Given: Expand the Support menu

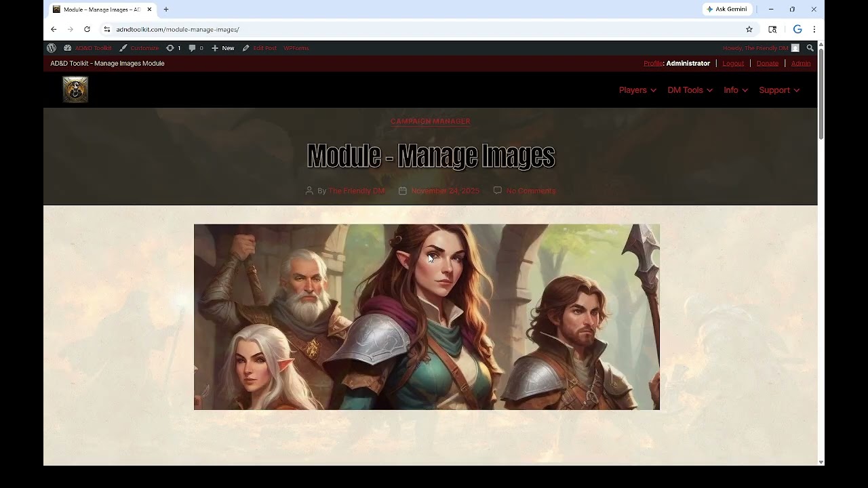Looking at the screenshot, I should click(x=779, y=90).
